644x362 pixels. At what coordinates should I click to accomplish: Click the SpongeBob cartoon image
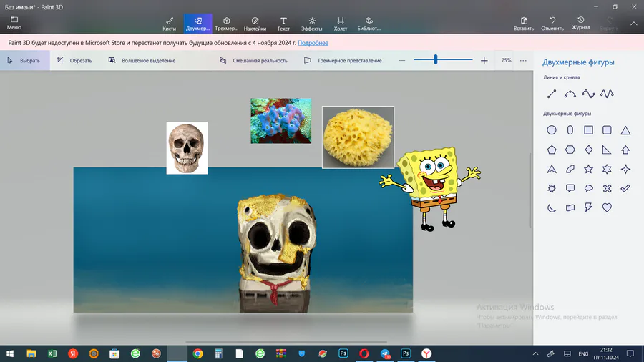coord(429,189)
